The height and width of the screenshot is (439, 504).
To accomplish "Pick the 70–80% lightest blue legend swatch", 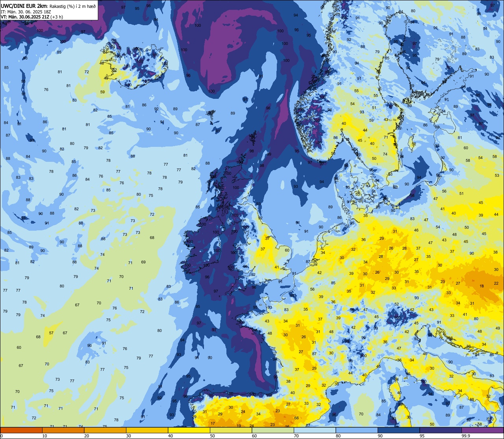I will [x=315, y=430].
